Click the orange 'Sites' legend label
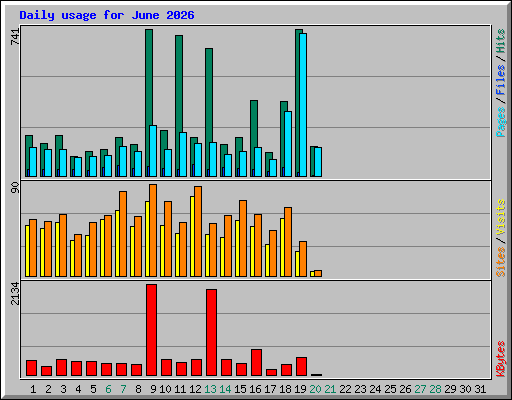512x400 pixels. coord(501,262)
